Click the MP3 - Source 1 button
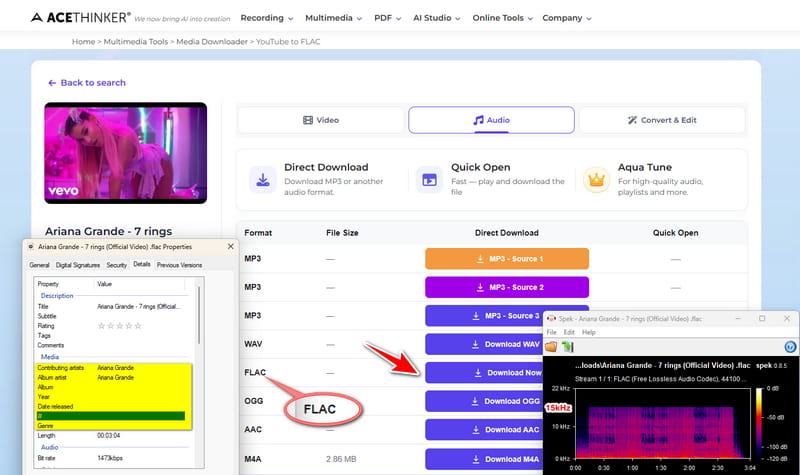This screenshot has height=475, width=800. point(507,259)
